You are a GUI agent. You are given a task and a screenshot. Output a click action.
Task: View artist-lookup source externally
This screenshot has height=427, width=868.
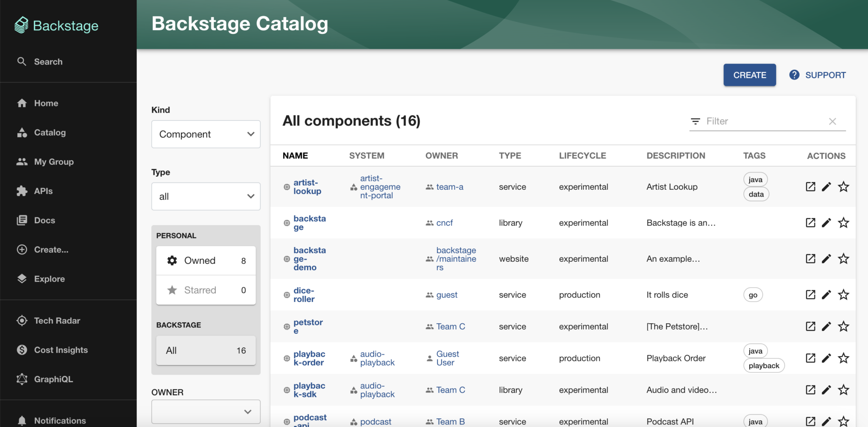pos(810,187)
